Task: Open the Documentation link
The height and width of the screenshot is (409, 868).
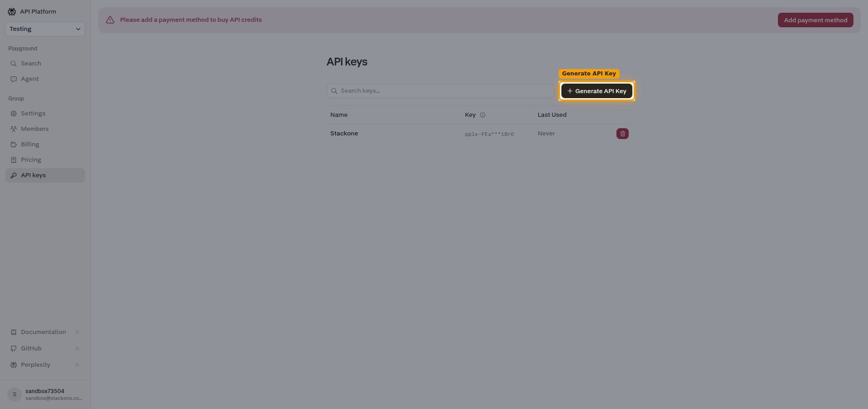Action: tap(45, 332)
